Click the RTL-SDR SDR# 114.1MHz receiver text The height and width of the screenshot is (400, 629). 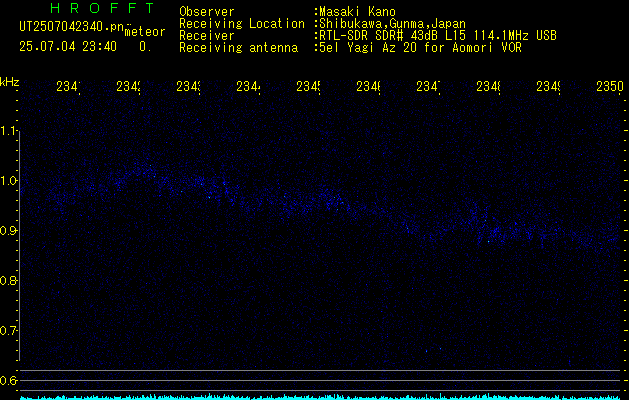(x=438, y=36)
